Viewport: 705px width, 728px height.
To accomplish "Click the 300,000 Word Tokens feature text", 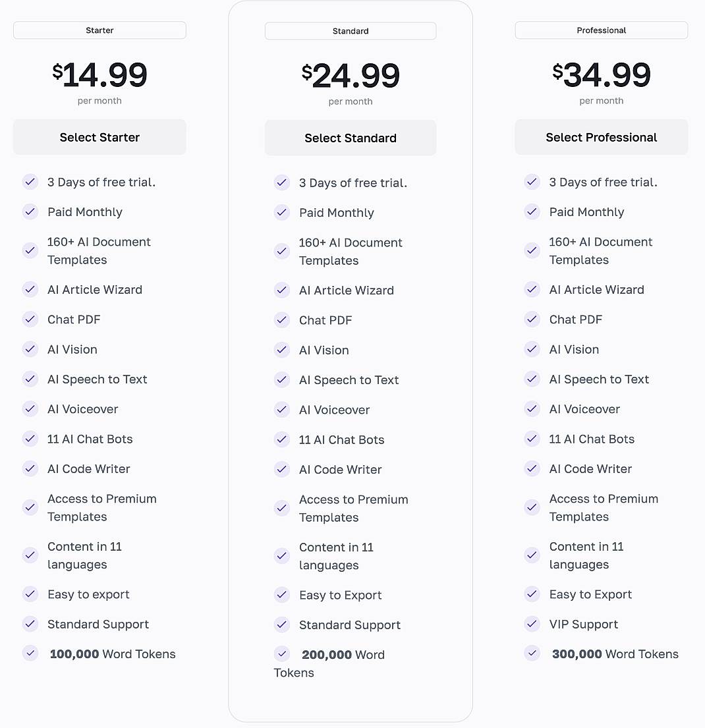I will pyautogui.click(x=615, y=654).
